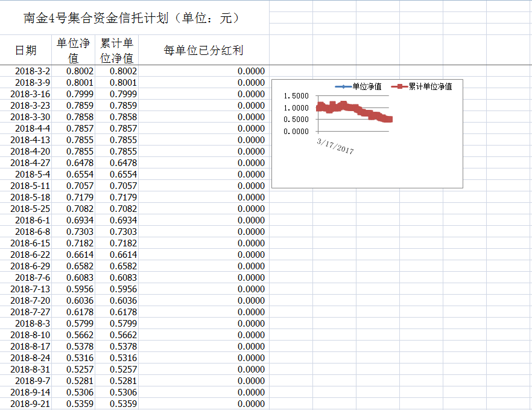Click unit net value cell 0.7999
Screen dimensions: 532x410
pos(74,94)
